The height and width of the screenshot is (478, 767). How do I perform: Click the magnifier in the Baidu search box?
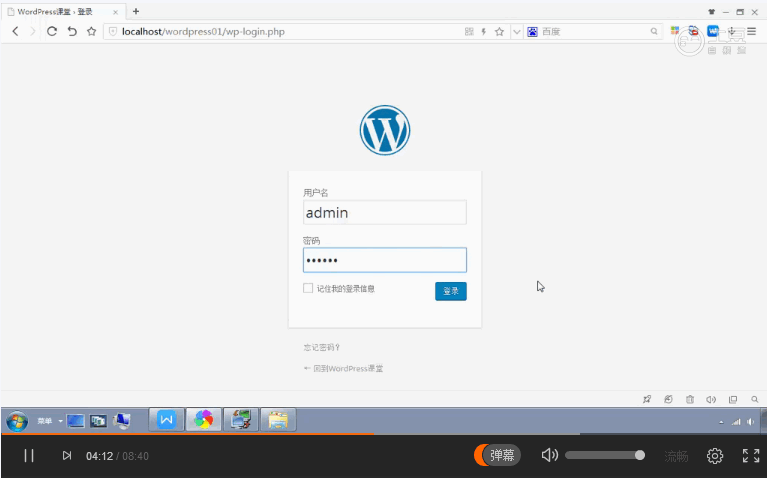pos(654,31)
